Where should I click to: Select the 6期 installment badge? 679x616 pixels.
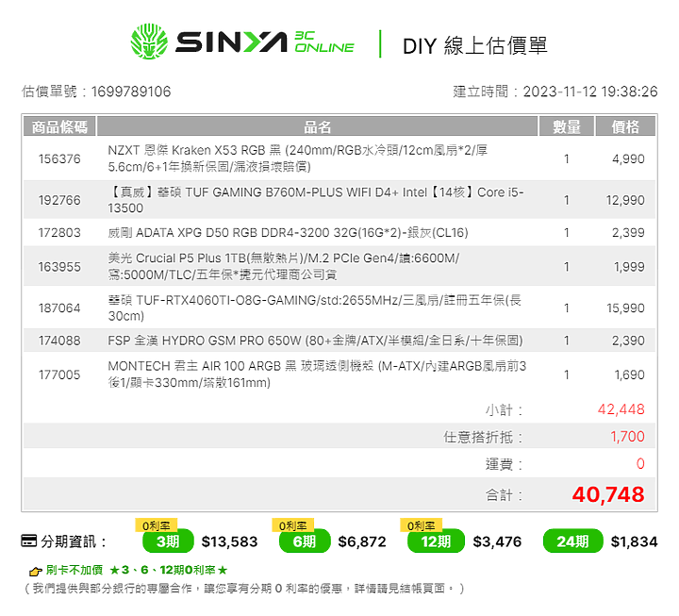[x=305, y=541]
